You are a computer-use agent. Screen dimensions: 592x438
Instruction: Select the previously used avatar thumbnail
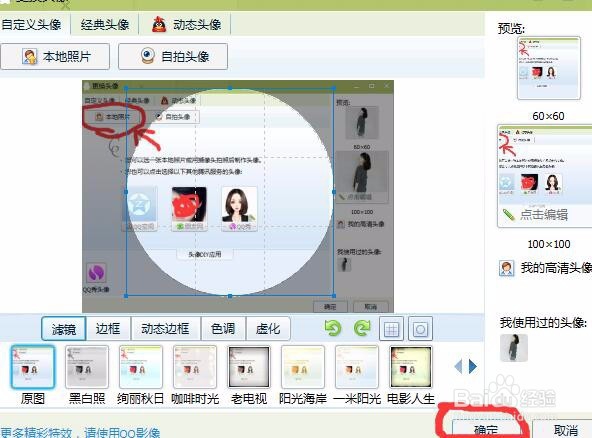(x=513, y=348)
